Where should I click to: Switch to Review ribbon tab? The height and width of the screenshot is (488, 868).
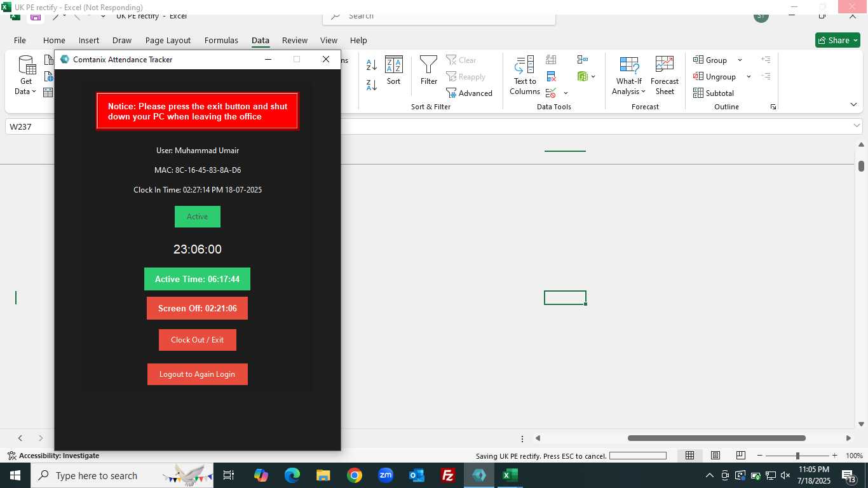[295, 40]
